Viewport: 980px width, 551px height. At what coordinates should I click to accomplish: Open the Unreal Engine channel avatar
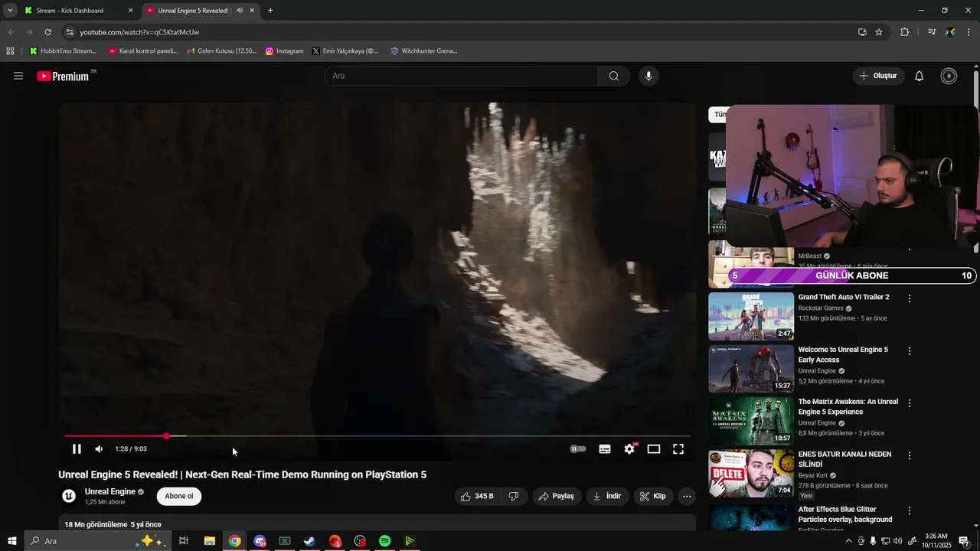coord(69,496)
